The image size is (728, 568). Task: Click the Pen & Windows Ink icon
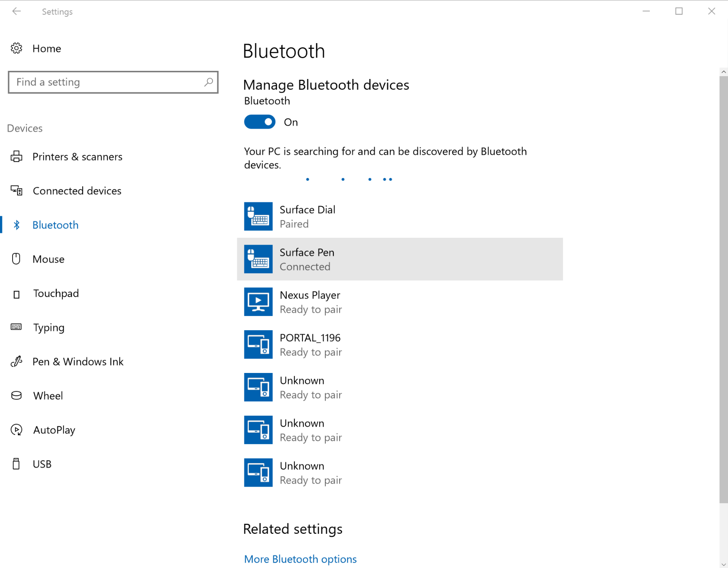point(16,362)
